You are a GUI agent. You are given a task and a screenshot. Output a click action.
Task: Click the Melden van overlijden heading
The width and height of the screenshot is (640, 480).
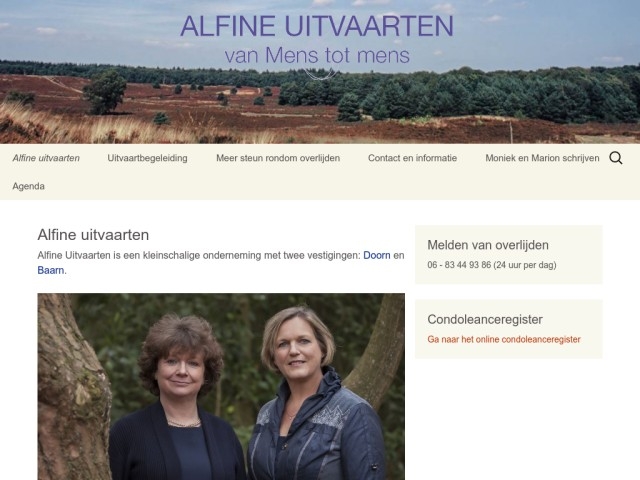click(x=488, y=245)
